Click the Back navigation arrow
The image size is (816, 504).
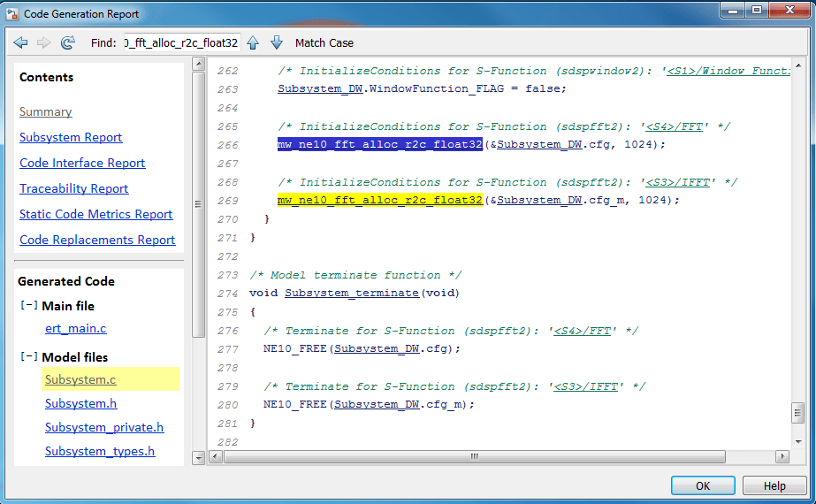[20, 42]
